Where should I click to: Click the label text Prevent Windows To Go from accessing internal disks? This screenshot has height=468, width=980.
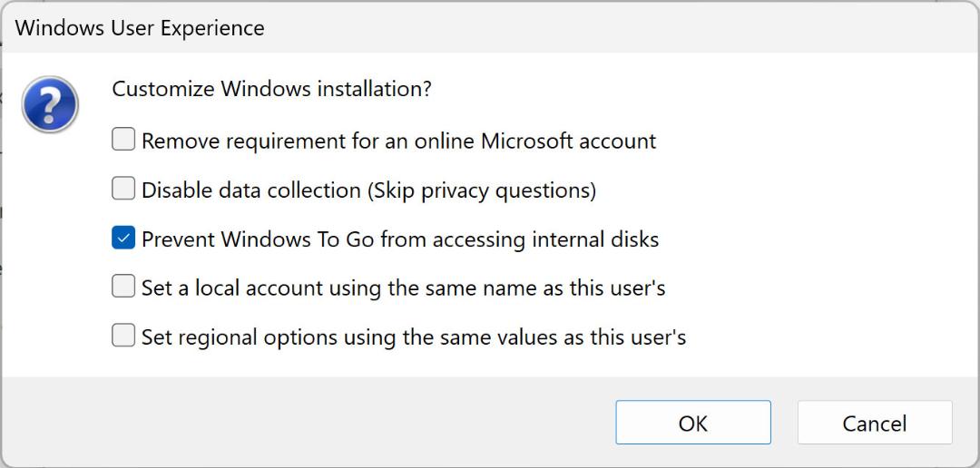point(400,239)
